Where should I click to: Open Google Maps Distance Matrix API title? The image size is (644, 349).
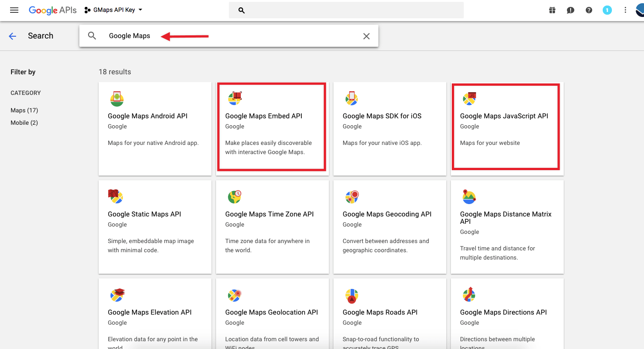506,218
